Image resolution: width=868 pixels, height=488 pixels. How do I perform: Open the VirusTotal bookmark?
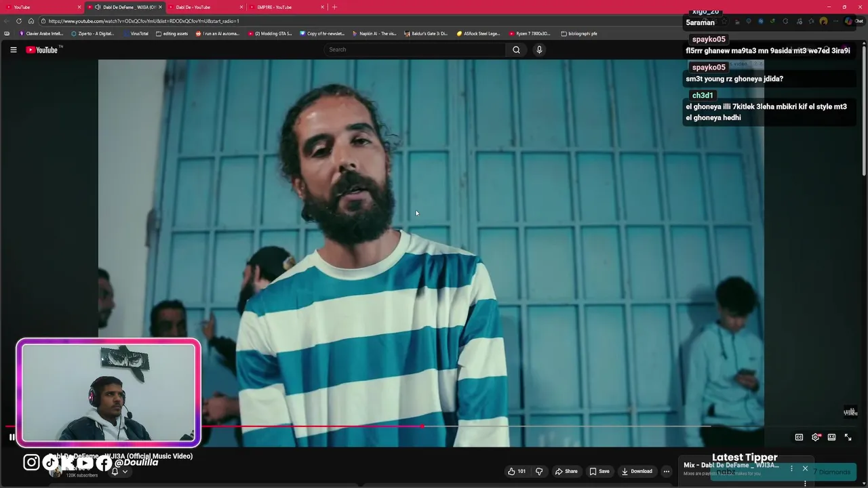(136, 33)
